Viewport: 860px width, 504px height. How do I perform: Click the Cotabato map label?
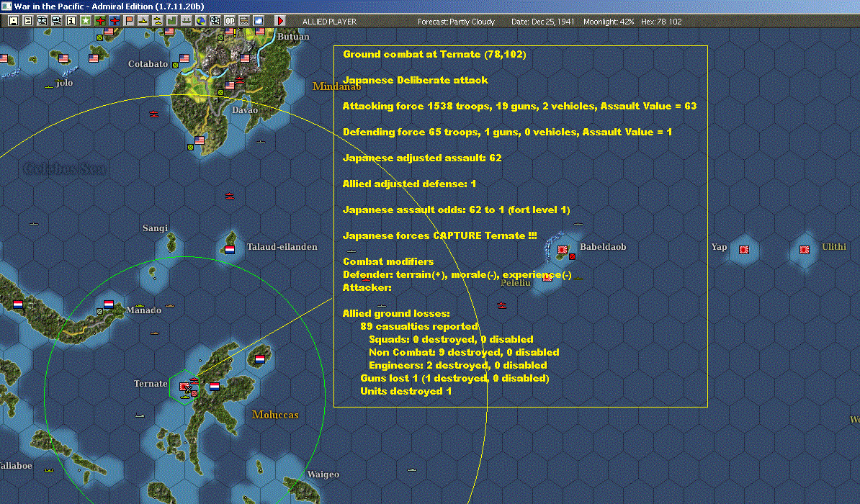[148, 63]
